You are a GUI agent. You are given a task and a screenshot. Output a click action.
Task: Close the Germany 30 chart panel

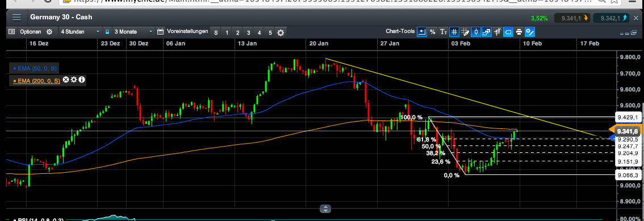tap(637, 18)
